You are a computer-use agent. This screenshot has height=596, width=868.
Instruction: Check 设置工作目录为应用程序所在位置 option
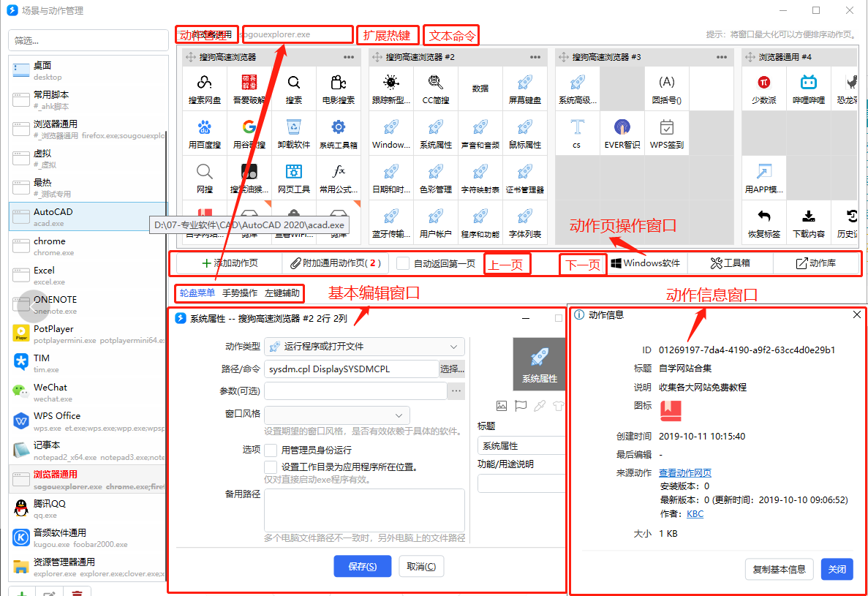coord(271,467)
